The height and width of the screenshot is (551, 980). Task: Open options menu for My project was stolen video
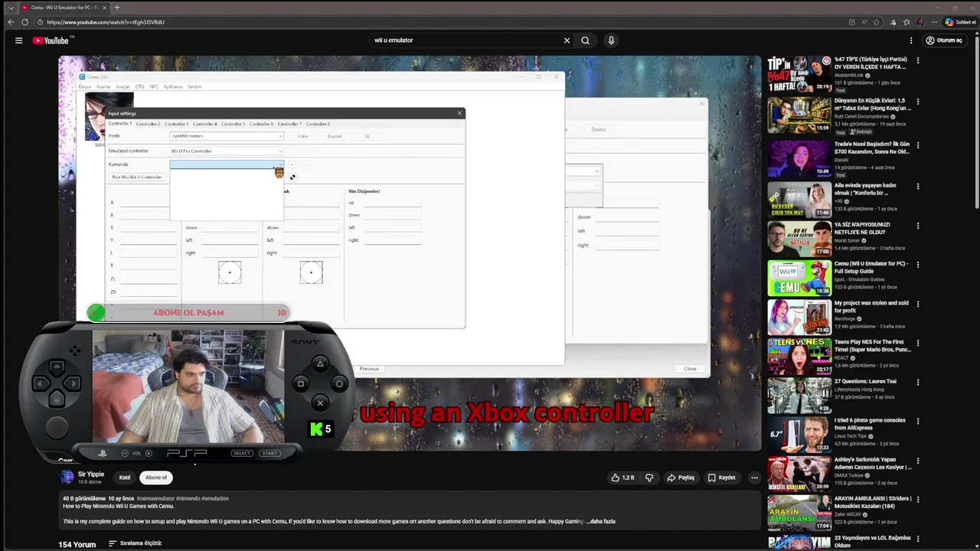918,304
